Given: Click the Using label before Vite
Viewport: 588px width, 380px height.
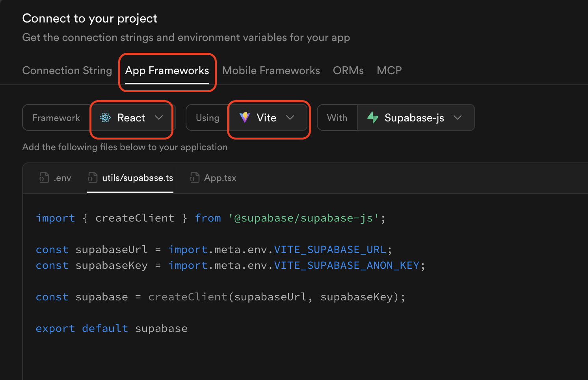Looking at the screenshot, I should coord(207,117).
